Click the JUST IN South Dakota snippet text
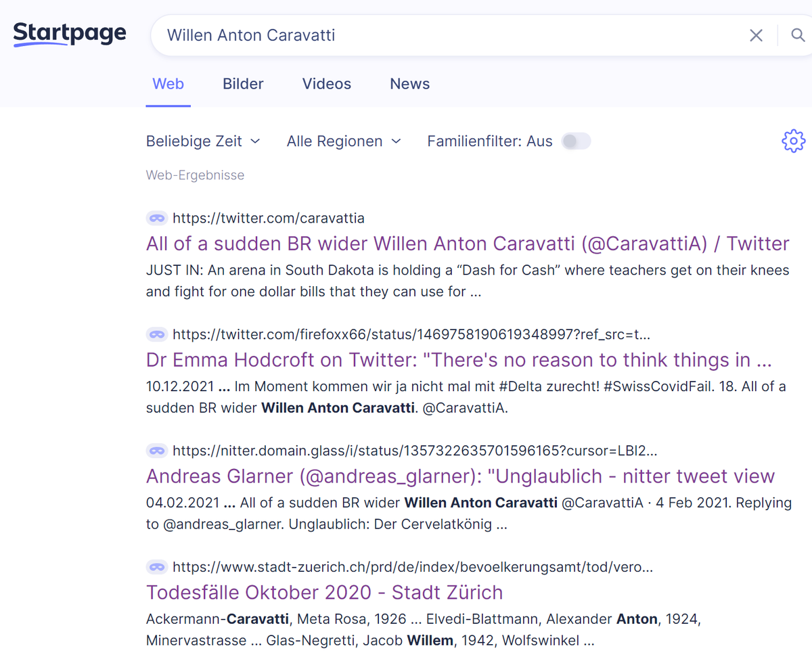This screenshot has height=657, width=812. pyautogui.click(x=468, y=281)
